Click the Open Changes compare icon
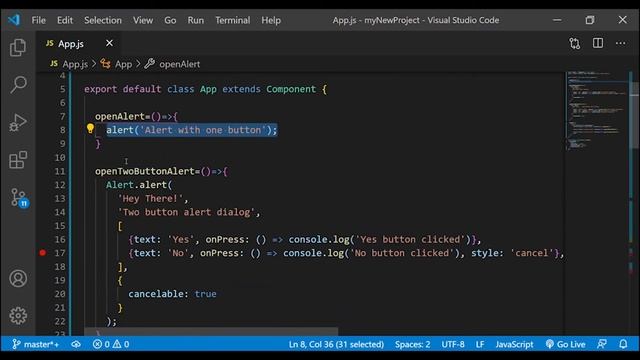640x360 pixels. 575,43
